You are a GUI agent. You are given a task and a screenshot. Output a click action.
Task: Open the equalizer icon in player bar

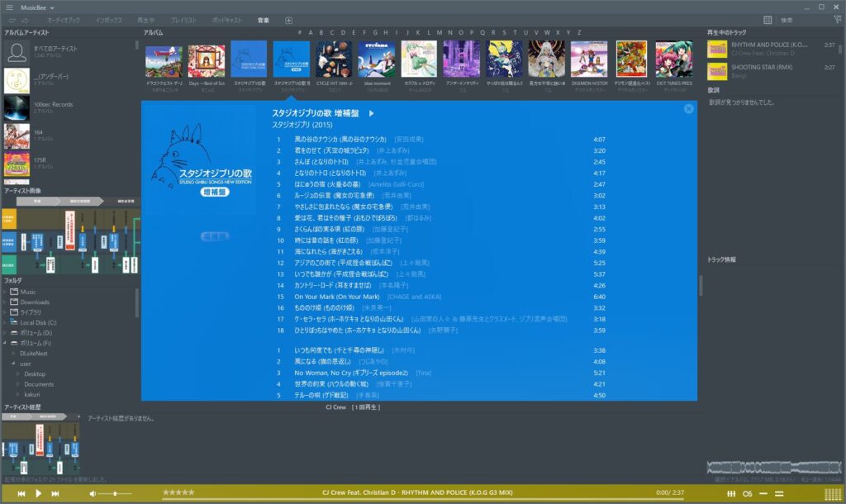tap(731, 494)
